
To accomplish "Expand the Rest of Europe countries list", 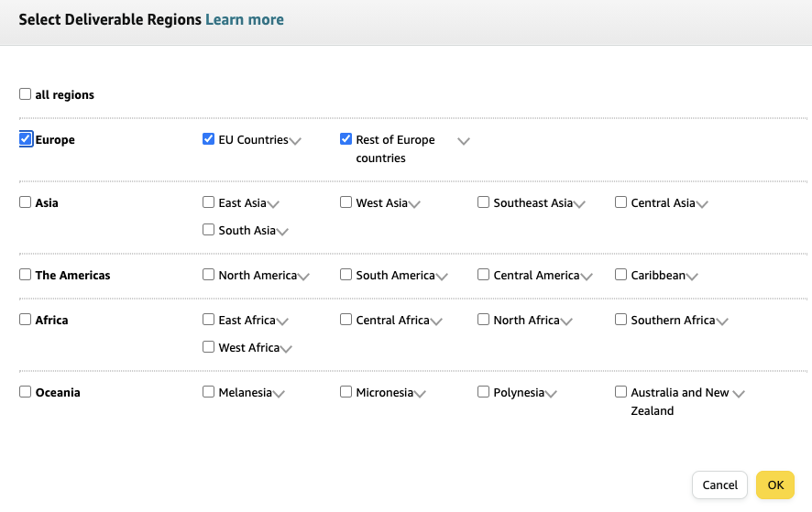I will coord(464,141).
